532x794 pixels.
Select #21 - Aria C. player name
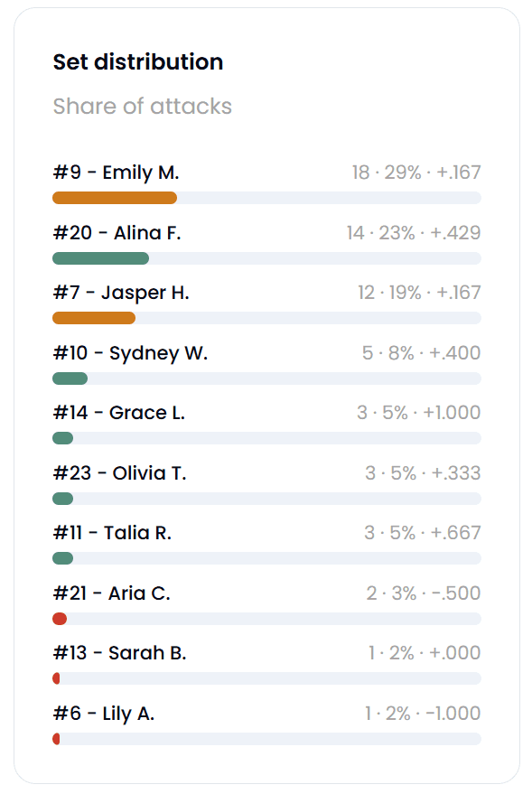[x=112, y=593]
